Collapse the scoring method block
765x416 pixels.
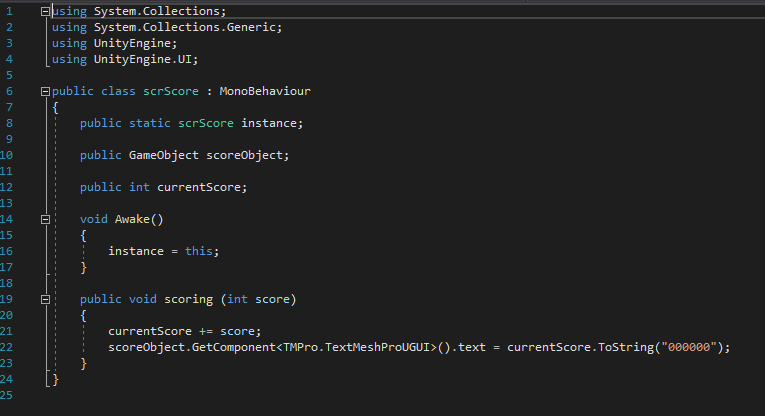pos(45,299)
